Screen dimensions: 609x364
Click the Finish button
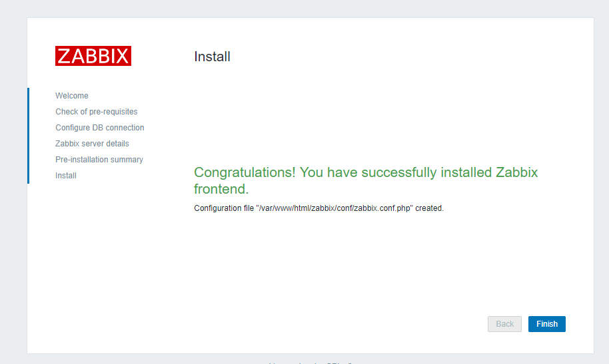546,324
